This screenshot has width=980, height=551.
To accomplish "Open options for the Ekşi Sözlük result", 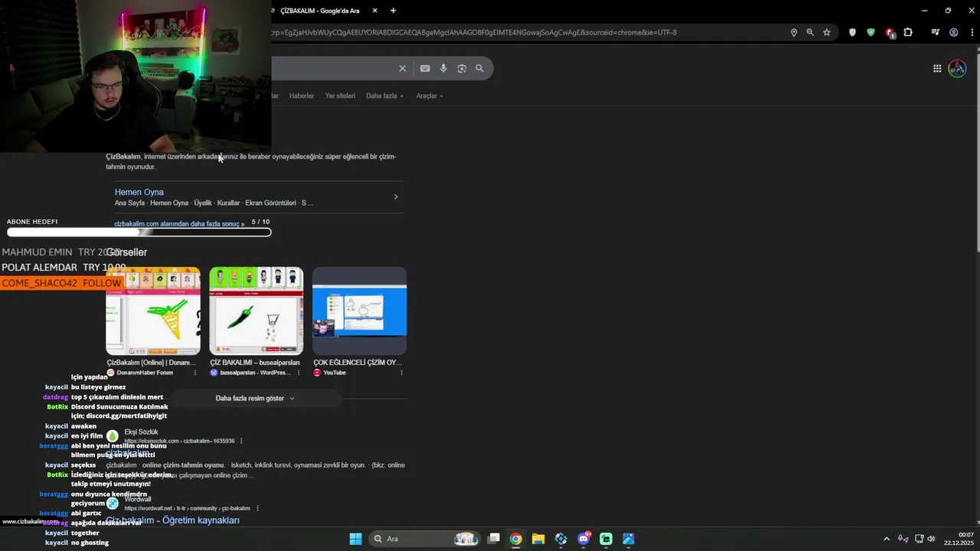I will [241, 441].
